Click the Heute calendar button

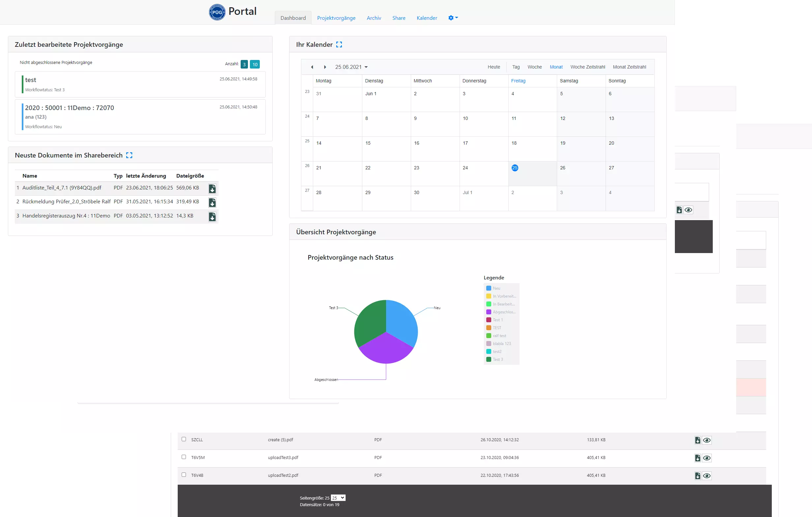point(494,67)
